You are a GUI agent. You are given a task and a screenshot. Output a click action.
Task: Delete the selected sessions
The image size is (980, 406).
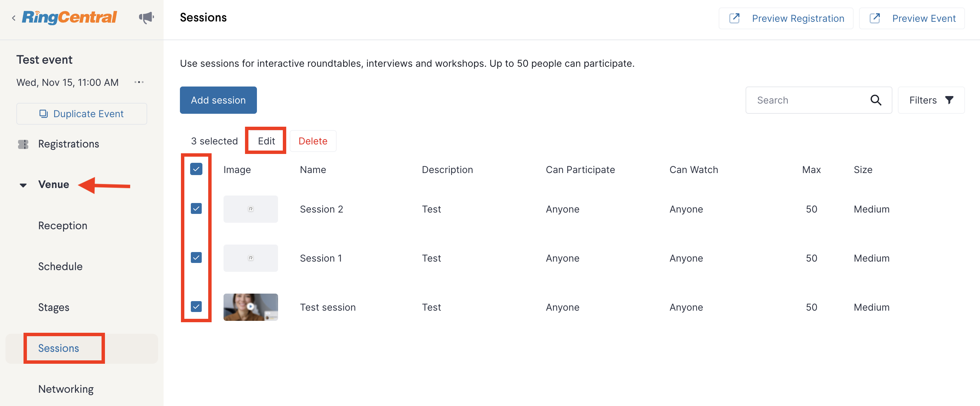[313, 141]
